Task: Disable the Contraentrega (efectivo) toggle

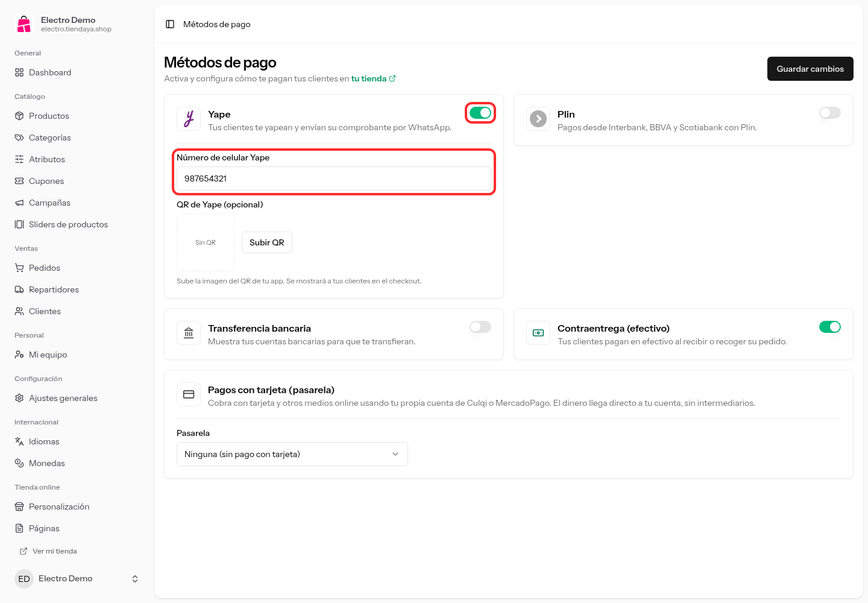Action: pos(830,327)
